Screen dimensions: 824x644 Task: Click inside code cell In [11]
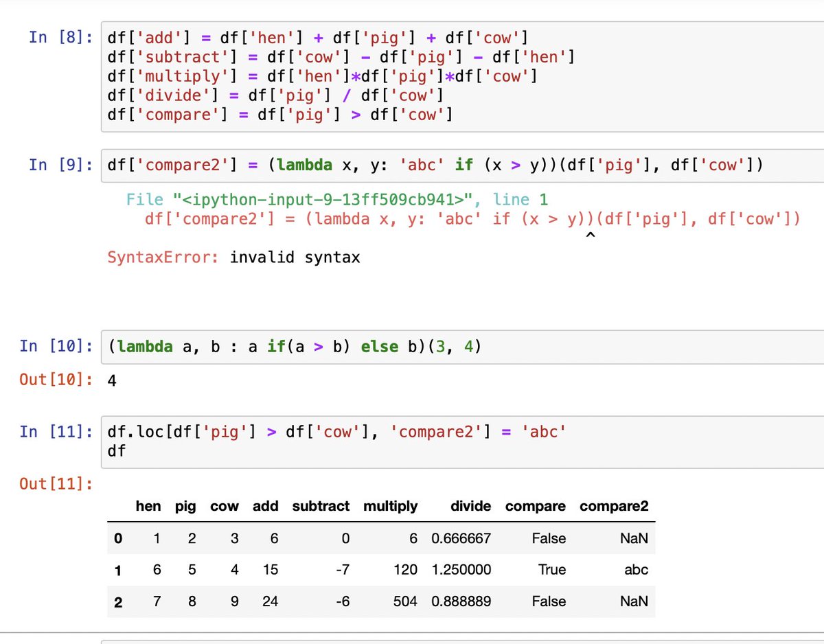[462, 442]
